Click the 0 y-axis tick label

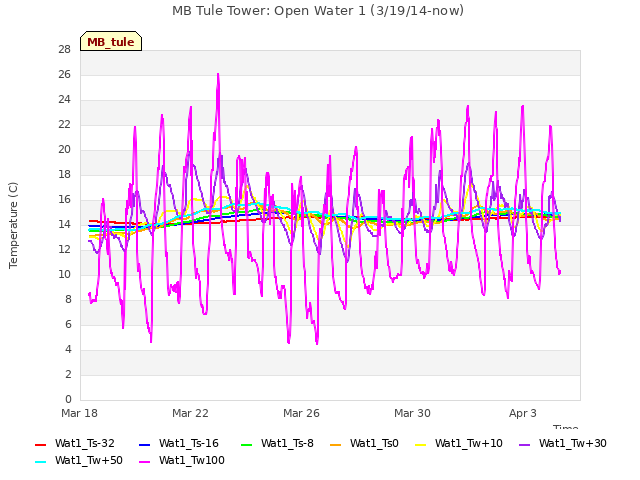click(x=68, y=399)
